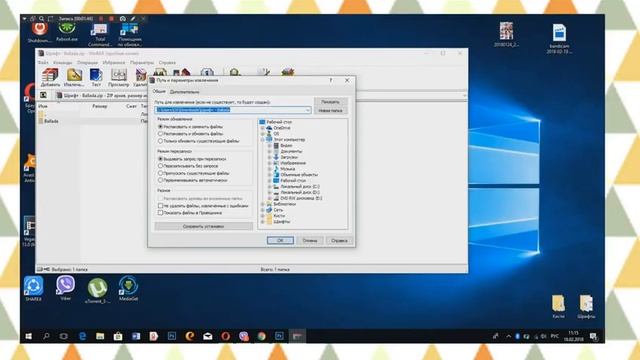This screenshot has width=640, height=360.
Task: Select DVD RW дисковод (E:) in the tree
Action: click(x=301, y=198)
